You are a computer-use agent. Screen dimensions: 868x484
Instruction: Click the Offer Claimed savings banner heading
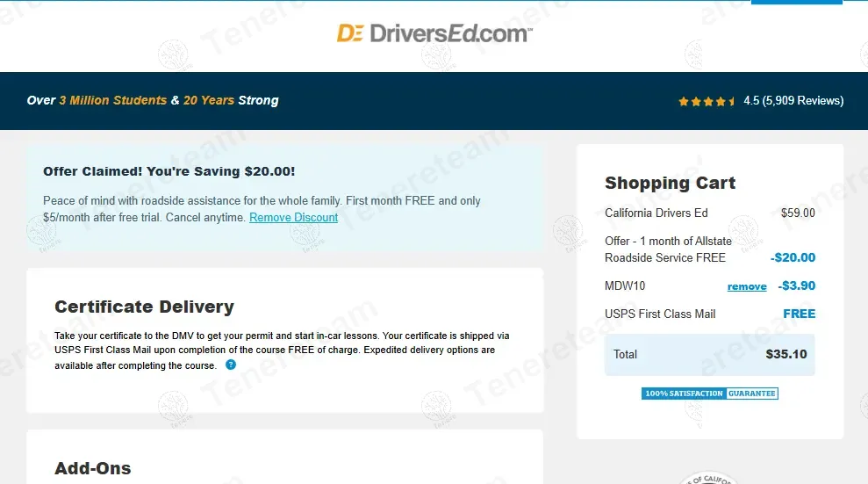coord(169,171)
